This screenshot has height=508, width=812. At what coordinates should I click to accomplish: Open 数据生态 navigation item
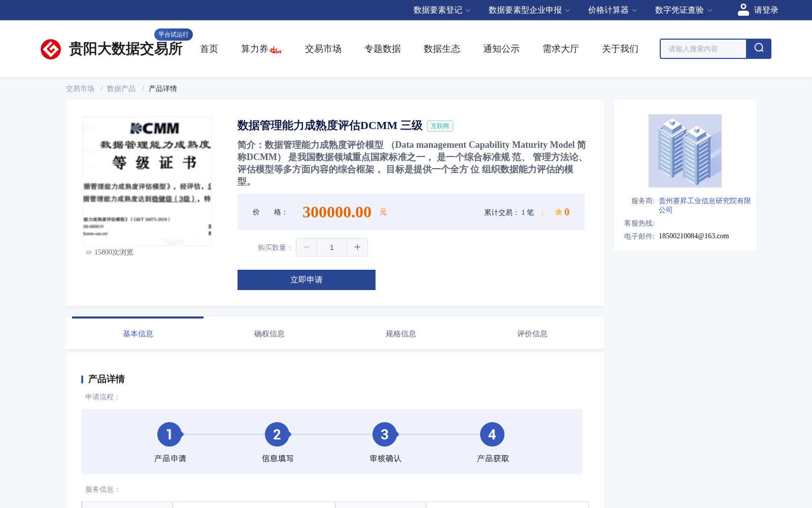pyautogui.click(x=442, y=49)
